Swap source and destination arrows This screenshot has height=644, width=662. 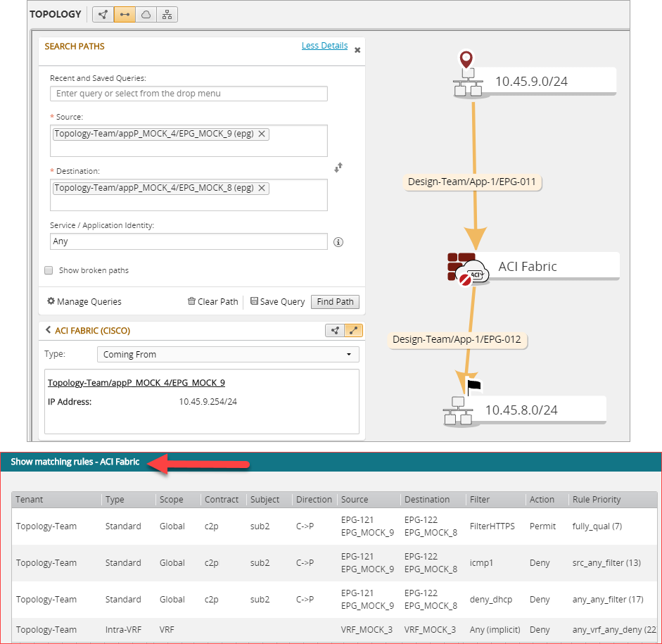338,168
